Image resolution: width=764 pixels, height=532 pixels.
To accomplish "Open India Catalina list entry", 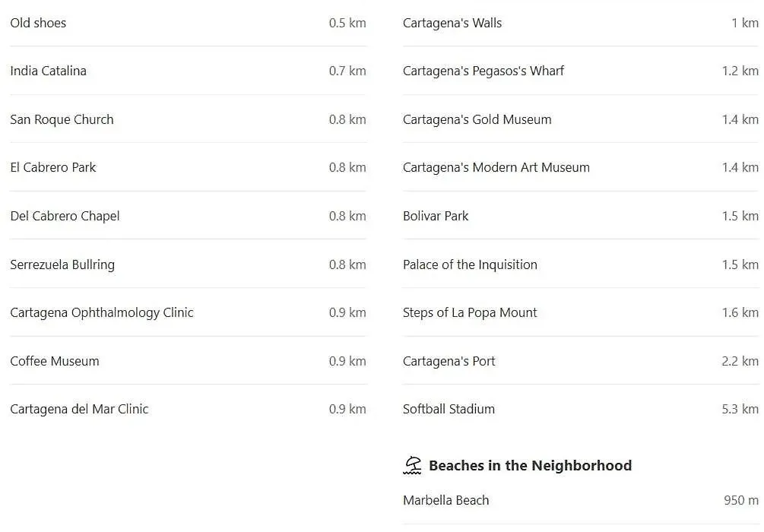I will 188,71.
